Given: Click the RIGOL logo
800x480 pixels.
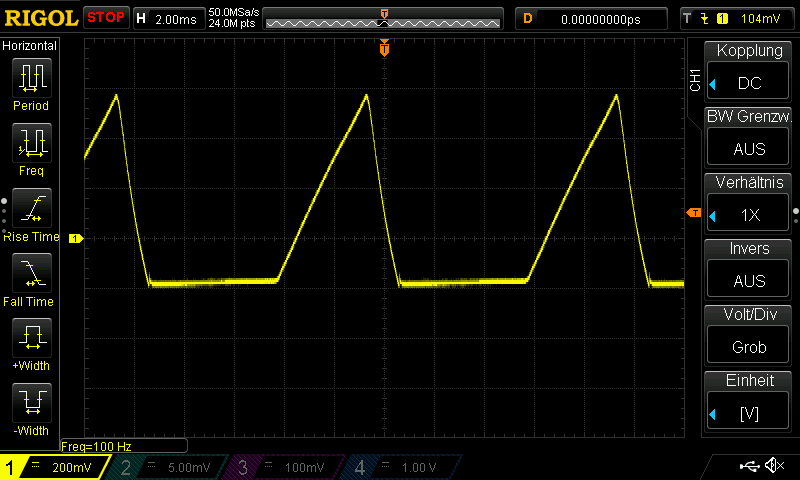Looking at the screenshot, I should (x=41, y=18).
